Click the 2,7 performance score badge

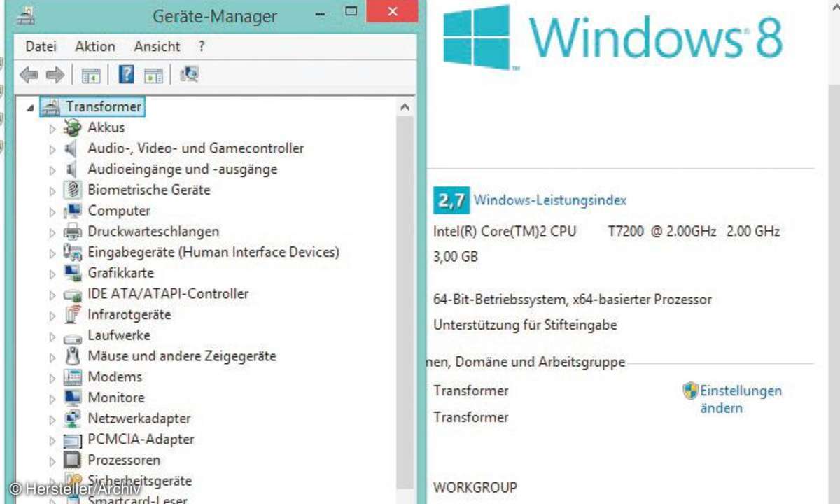(x=451, y=200)
